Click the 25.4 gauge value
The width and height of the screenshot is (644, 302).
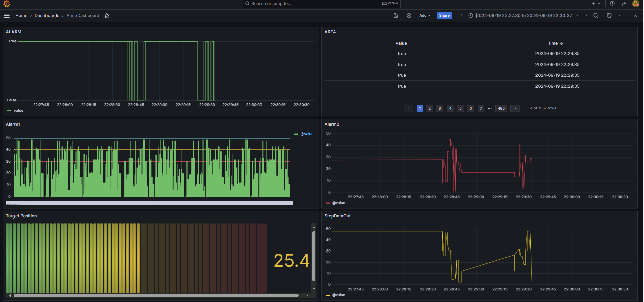pos(292,261)
